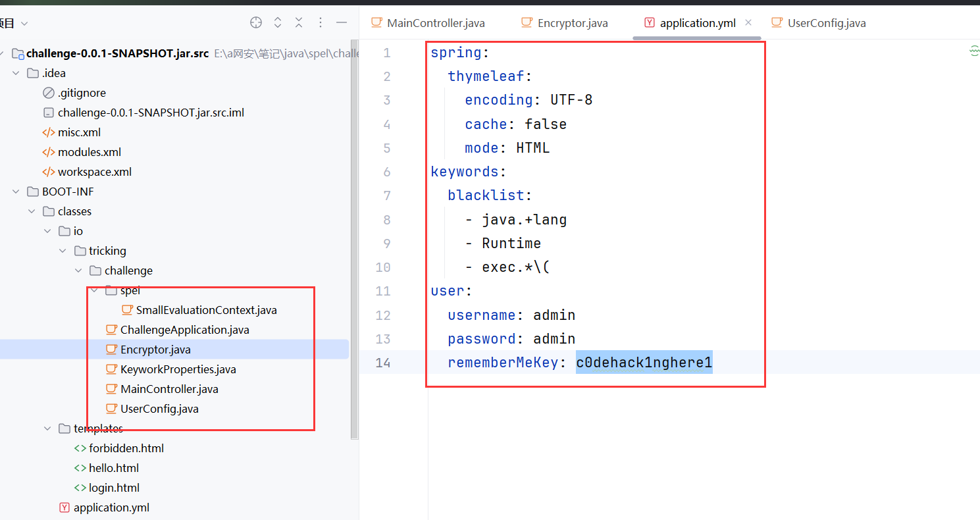
Task: Collapse the .idea folder
Action: point(16,73)
